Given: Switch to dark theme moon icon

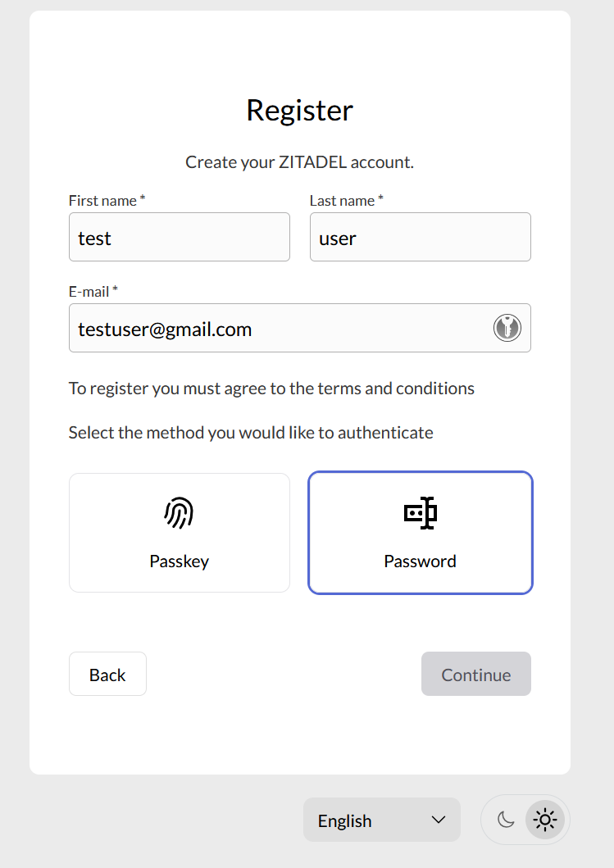Looking at the screenshot, I should point(506,820).
